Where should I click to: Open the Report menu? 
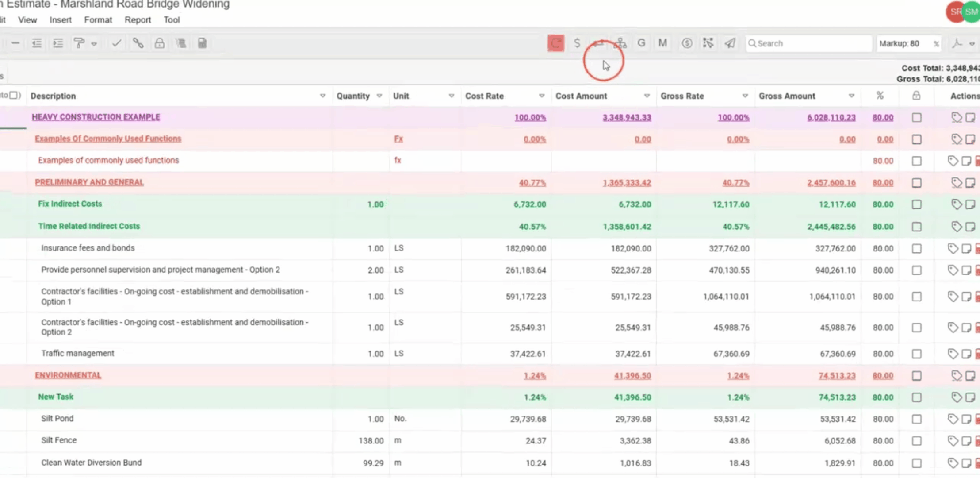point(138,20)
